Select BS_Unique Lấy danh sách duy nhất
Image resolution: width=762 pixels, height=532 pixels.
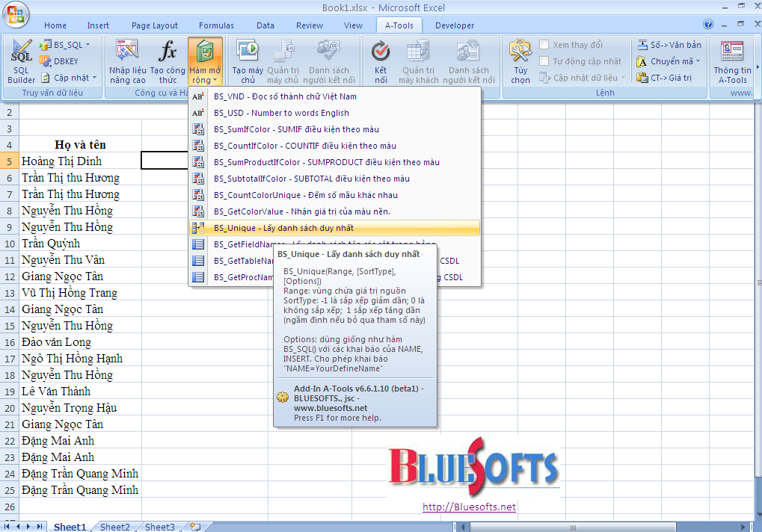click(334, 228)
